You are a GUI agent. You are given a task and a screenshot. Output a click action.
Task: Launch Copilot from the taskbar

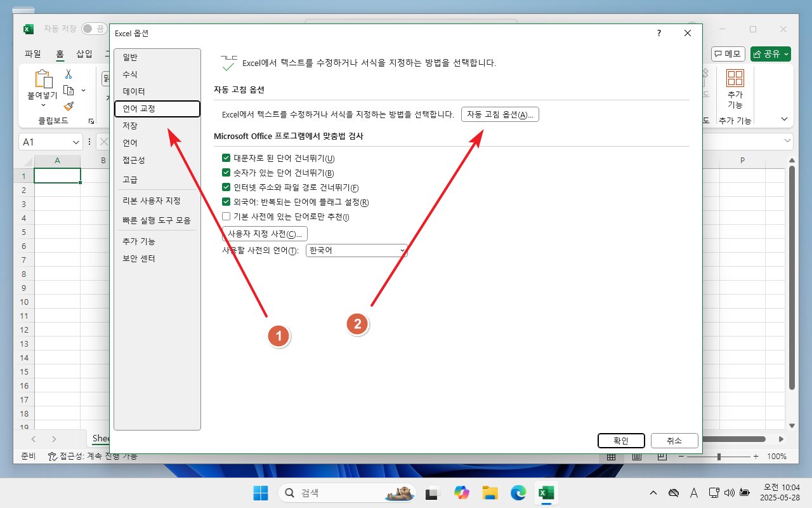(462, 493)
